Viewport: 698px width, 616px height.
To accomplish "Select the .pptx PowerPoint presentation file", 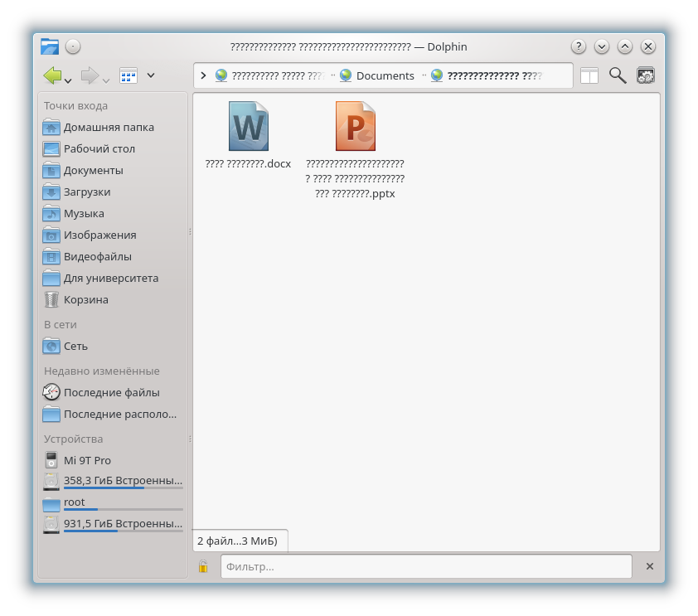I will 355,127.
